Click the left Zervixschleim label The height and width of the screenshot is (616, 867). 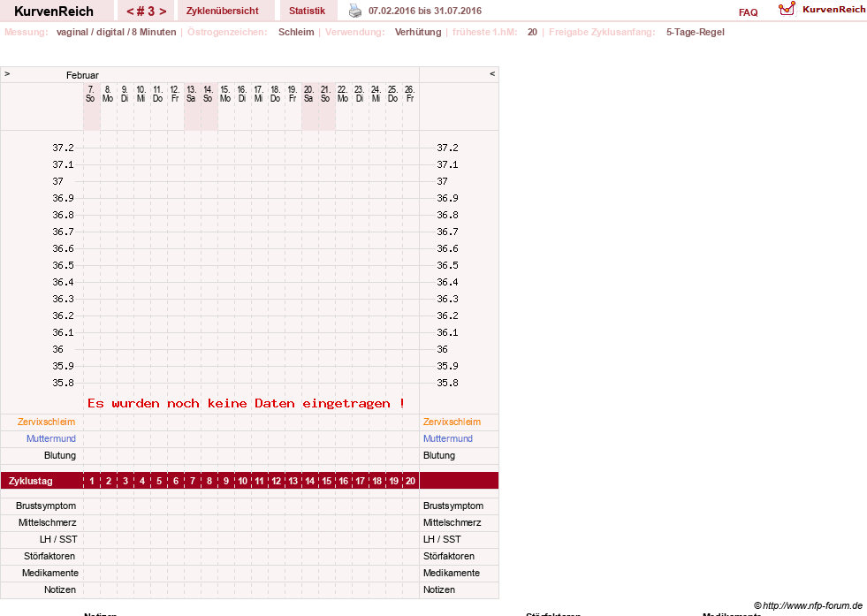click(x=47, y=422)
